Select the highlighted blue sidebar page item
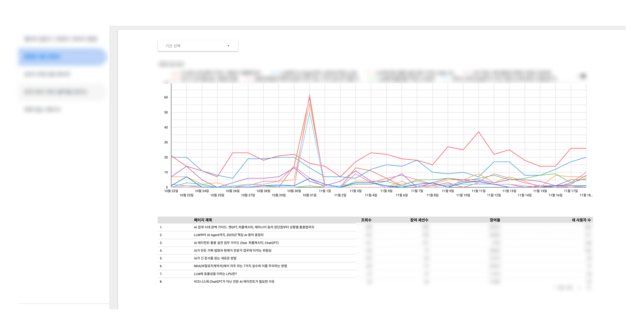644x335 pixels. click(x=62, y=56)
